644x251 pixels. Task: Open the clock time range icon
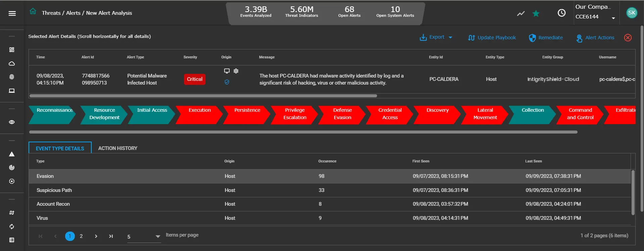[x=562, y=13]
